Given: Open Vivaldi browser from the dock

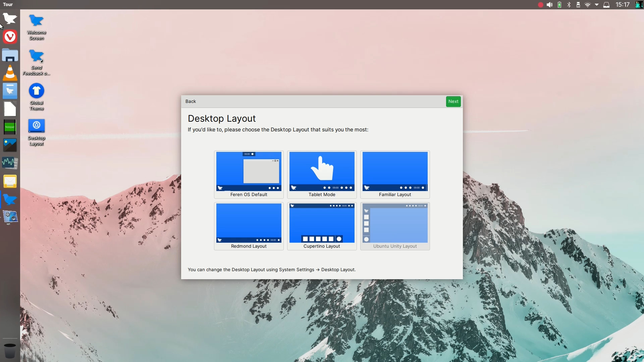Looking at the screenshot, I should tap(10, 37).
